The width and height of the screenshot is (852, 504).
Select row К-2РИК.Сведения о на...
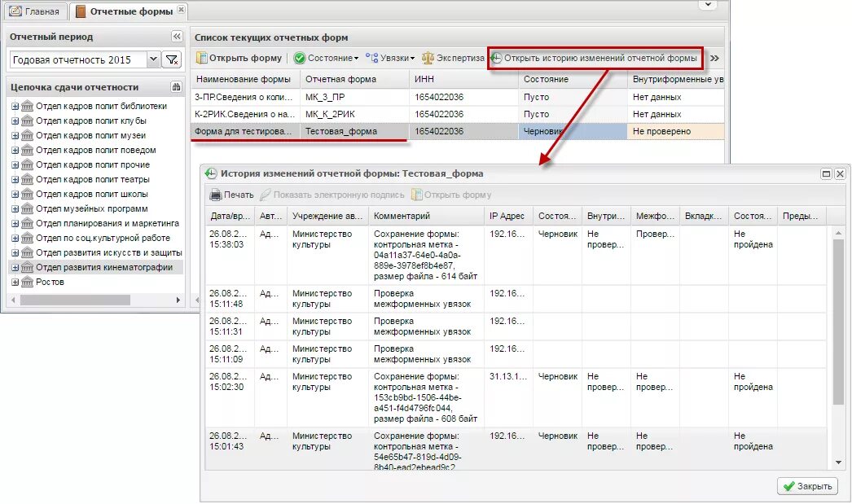tap(458, 114)
